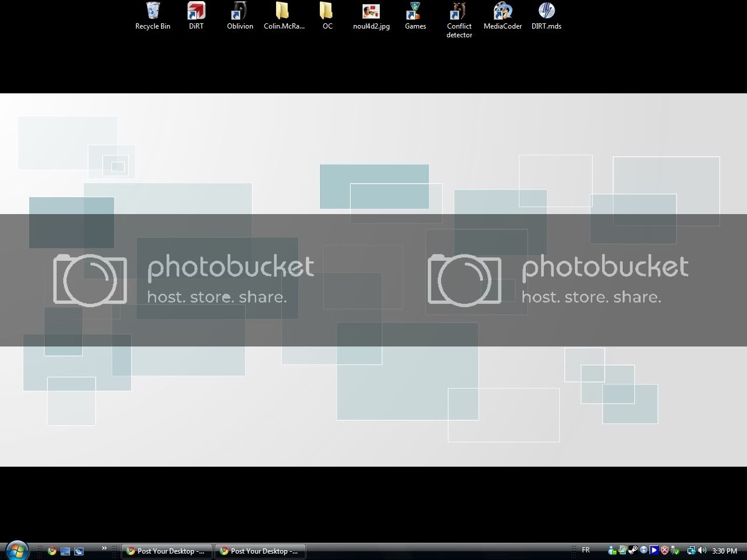This screenshot has height=560, width=747.
Task: Launch the DiRT game shortcut
Action: [196, 16]
